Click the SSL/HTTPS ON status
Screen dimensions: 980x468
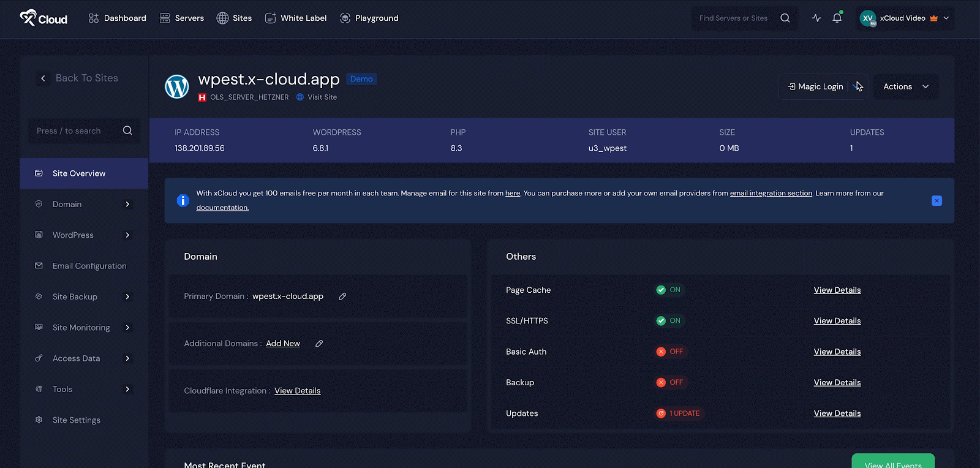pyautogui.click(x=668, y=320)
